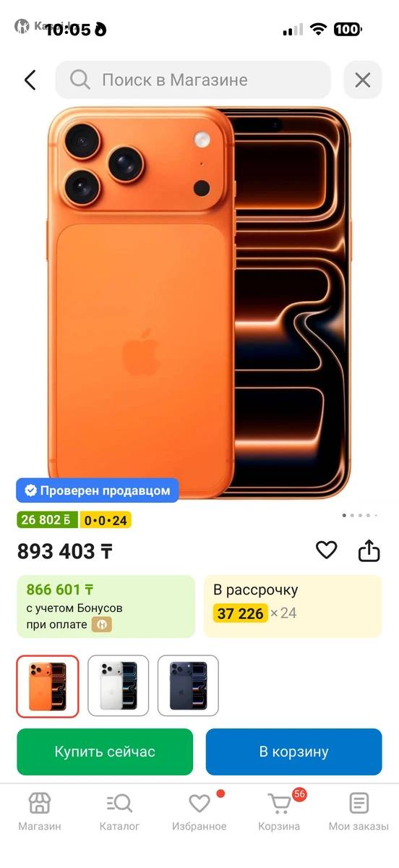Select the dark blue iPhone color thumbnail
Screen dimensions: 399x868
pyautogui.click(x=188, y=686)
